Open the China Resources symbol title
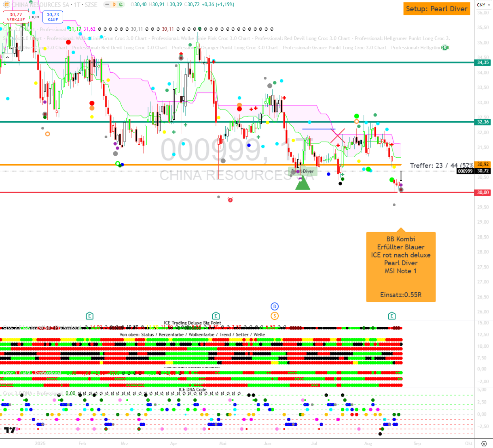The width and height of the screenshot is (493, 448). coord(40,5)
